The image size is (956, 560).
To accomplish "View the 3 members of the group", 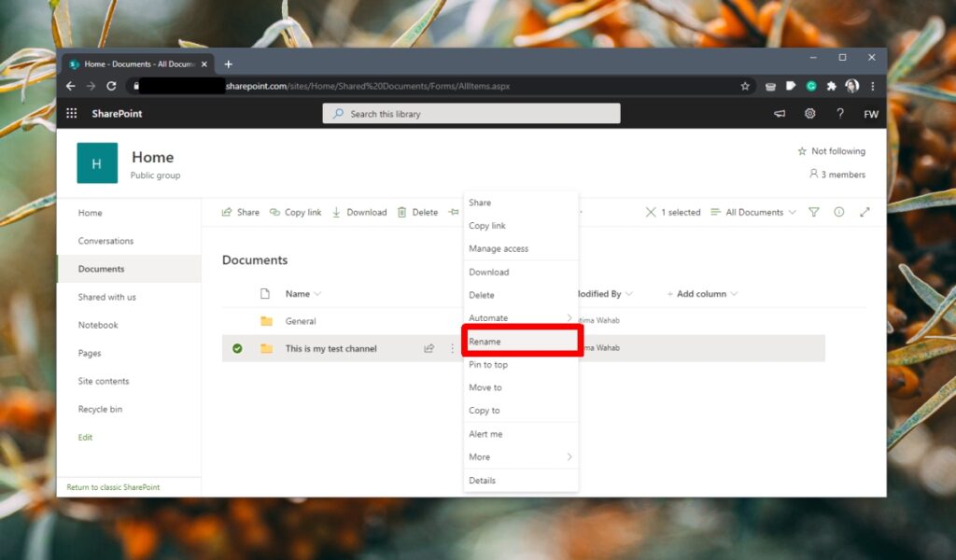I will [x=837, y=174].
